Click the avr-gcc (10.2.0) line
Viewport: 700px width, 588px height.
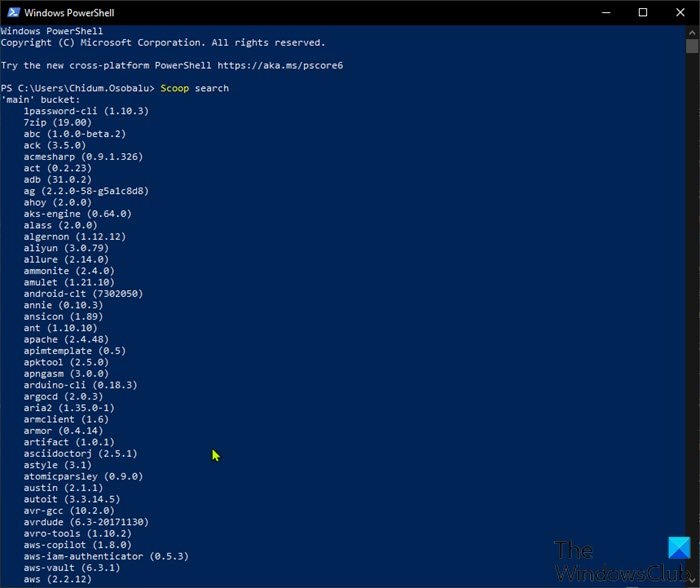click(69, 511)
